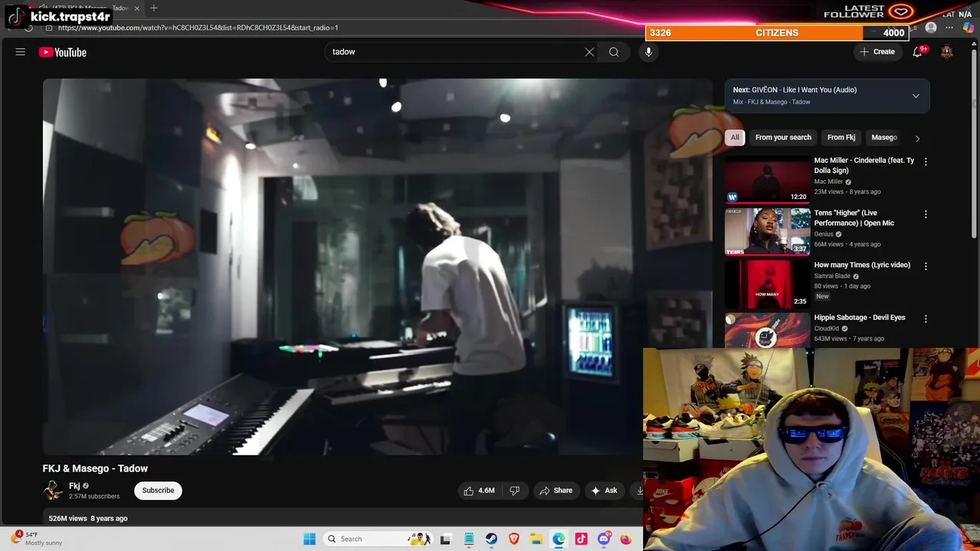Select the 'From Fkj' chip
The height and width of the screenshot is (551, 980).
tap(841, 138)
